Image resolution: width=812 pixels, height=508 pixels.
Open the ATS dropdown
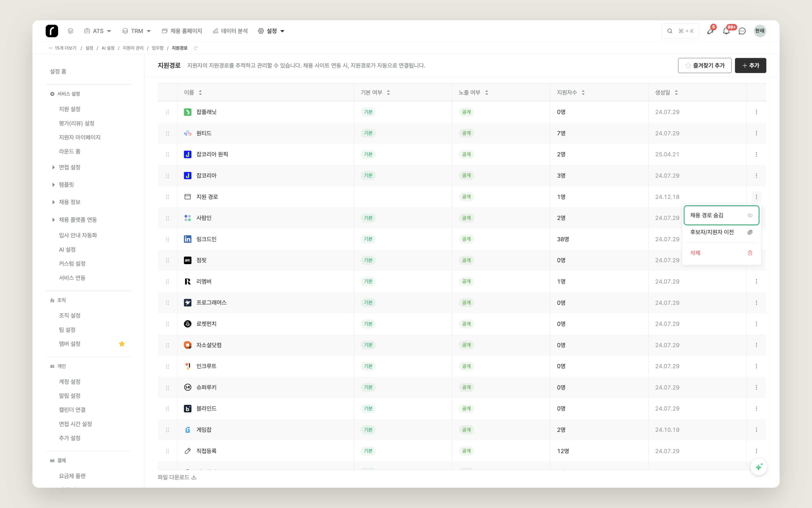click(98, 31)
